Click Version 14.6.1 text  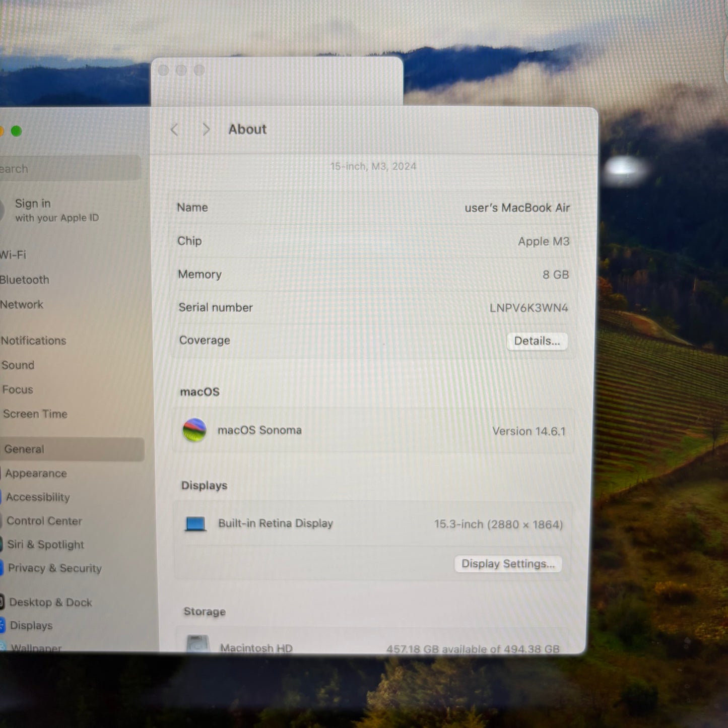528,431
